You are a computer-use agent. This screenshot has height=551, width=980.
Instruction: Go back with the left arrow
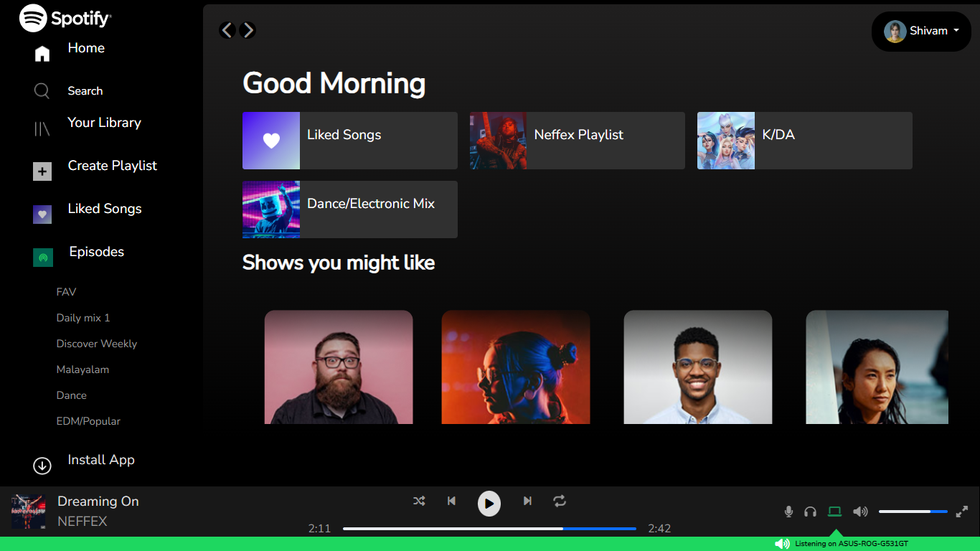tap(227, 30)
